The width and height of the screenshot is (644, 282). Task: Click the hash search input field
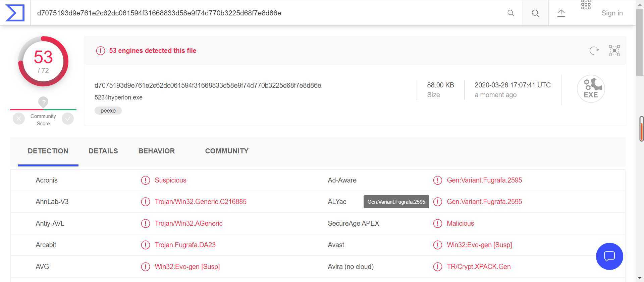click(268, 13)
